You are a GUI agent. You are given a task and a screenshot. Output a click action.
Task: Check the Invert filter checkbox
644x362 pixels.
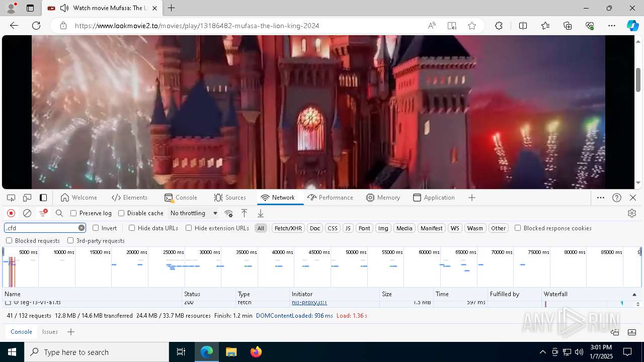[96, 228]
